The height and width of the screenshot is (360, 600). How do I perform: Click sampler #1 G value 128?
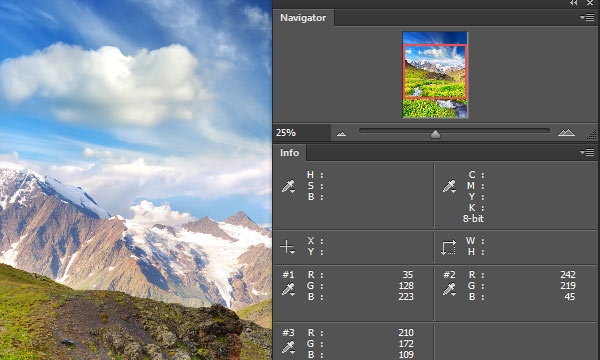(406, 286)
